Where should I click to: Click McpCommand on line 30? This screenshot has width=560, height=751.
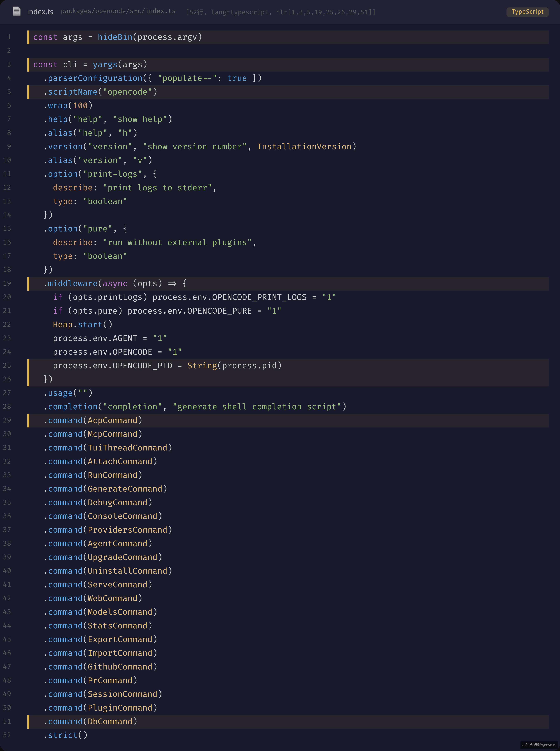pyautogui.click(x=112, y=434)
